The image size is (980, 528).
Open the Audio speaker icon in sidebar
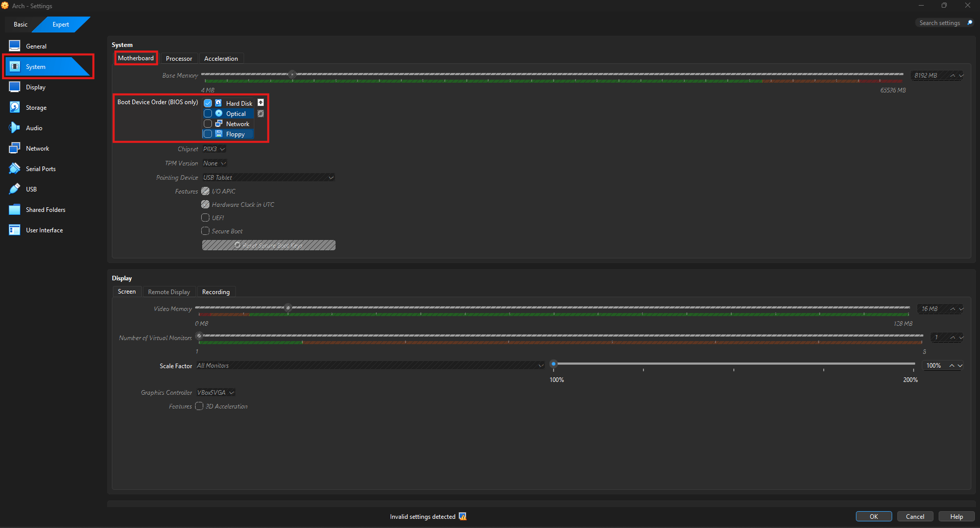click(x=15, y=128)
